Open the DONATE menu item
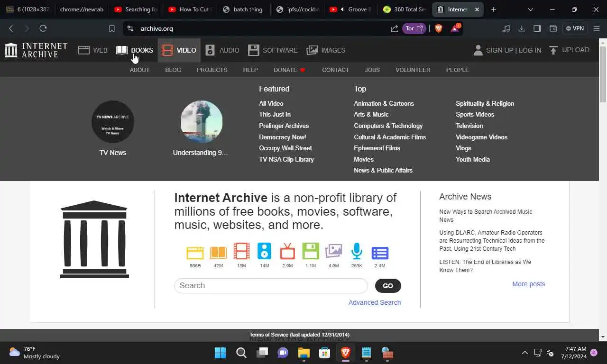 pos(289,70)
